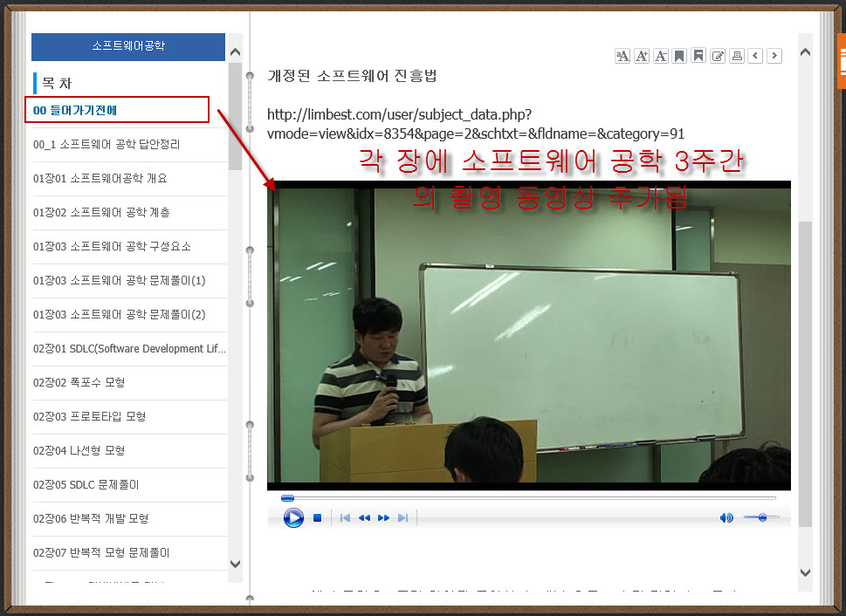
Task: Rewind the video
Action: 364,517
